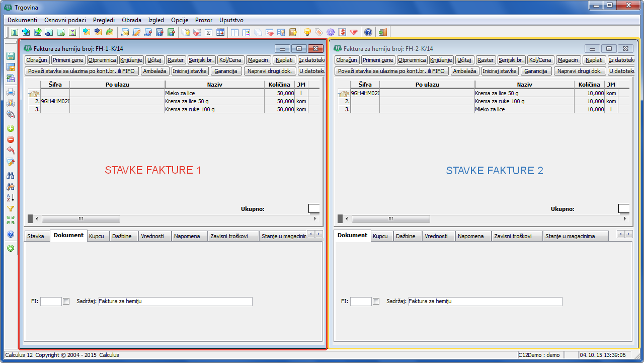The image size is (644, 363).
Task: Open the Pregledi menu
Action: point(104,20)
